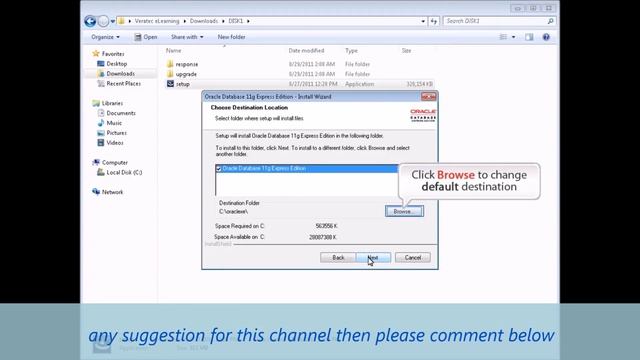Image resolution: width=640 pixels, height=360 pixels.
Task: Select Downloads in the address path
Action: [x=204, y=21]
